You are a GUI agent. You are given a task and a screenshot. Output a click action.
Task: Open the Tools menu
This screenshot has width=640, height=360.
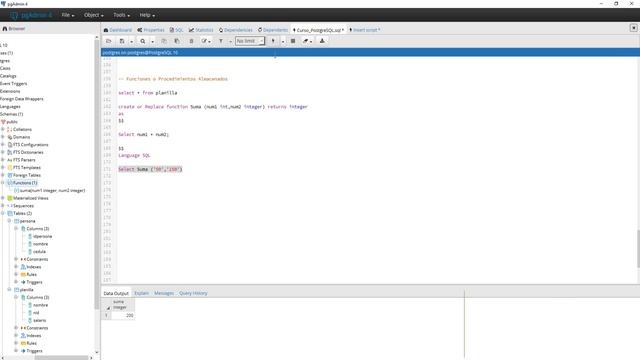coord(121,15)
